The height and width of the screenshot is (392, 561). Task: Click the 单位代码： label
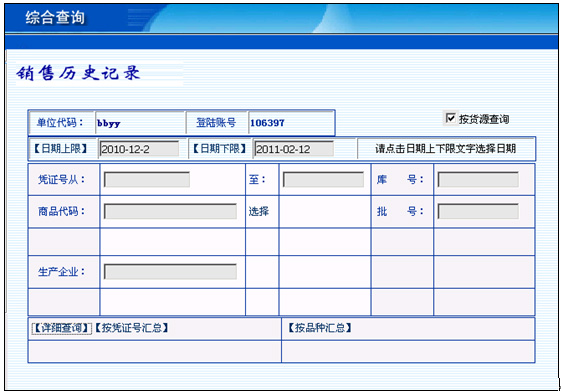[60, 123]
